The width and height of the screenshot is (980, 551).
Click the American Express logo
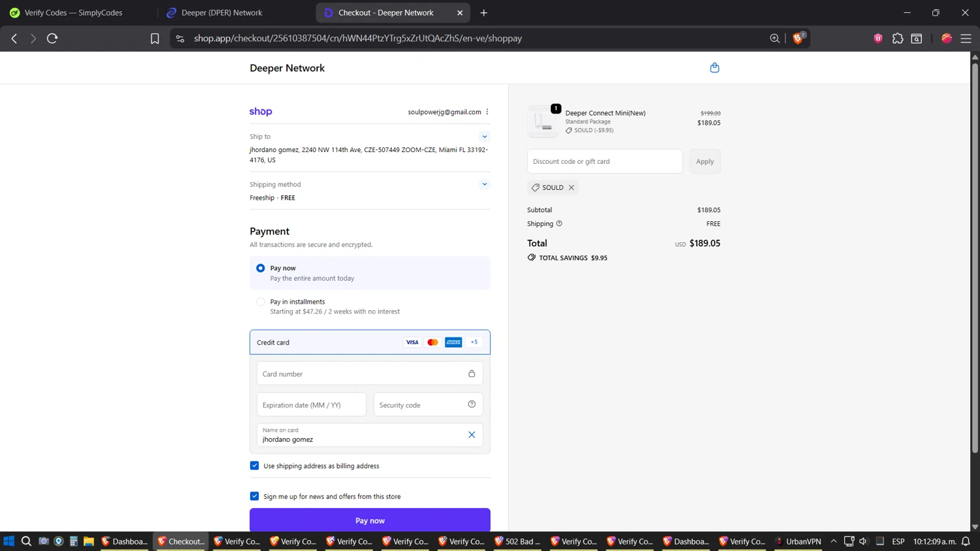(x=453, y=342)
